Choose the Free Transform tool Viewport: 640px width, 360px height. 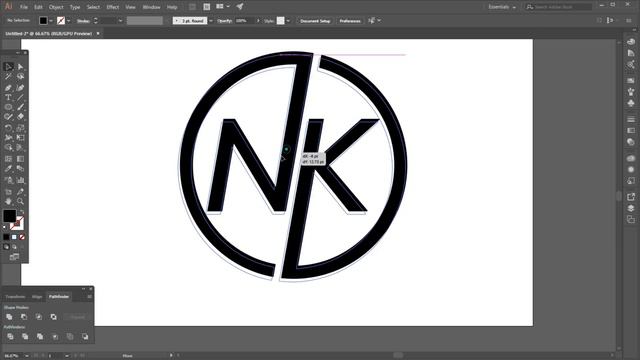coord(20,138)
